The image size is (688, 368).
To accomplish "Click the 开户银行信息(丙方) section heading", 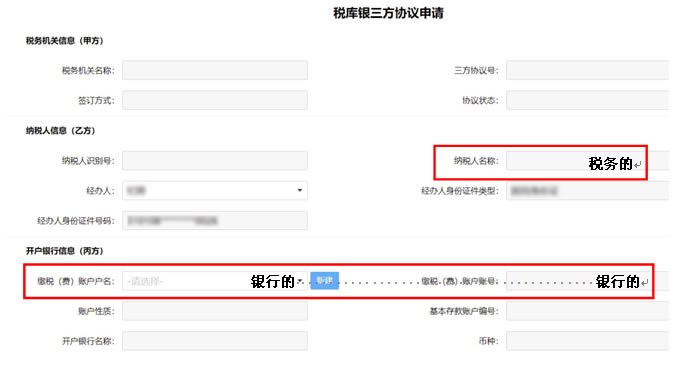I will [x=64, y=251].
